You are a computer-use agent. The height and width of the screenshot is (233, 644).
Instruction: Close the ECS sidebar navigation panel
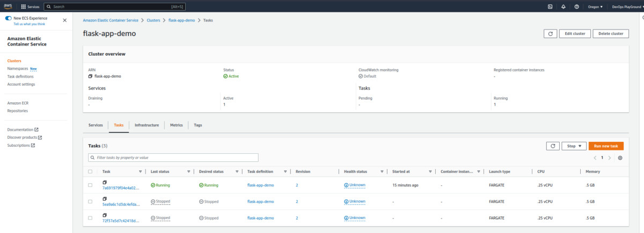[65, 20]
